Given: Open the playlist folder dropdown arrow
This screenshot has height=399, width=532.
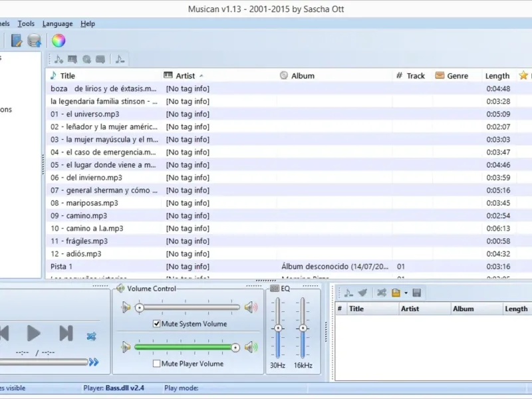Looking at the screenshot, I should (x=406, y=293).
